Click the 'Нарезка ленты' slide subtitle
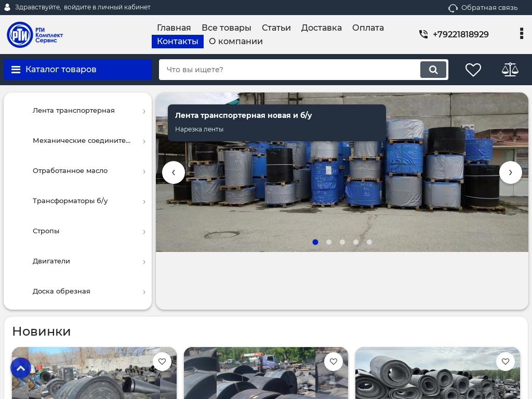Viewport: 532px width, 399px height. click(199, 129)
